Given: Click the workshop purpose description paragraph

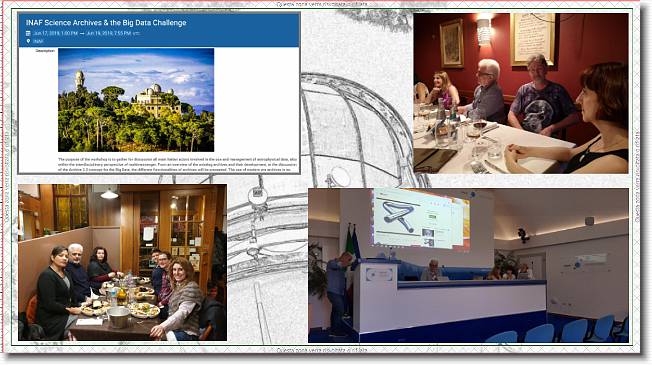Looking at the screenshot, I should coord(178,165).
